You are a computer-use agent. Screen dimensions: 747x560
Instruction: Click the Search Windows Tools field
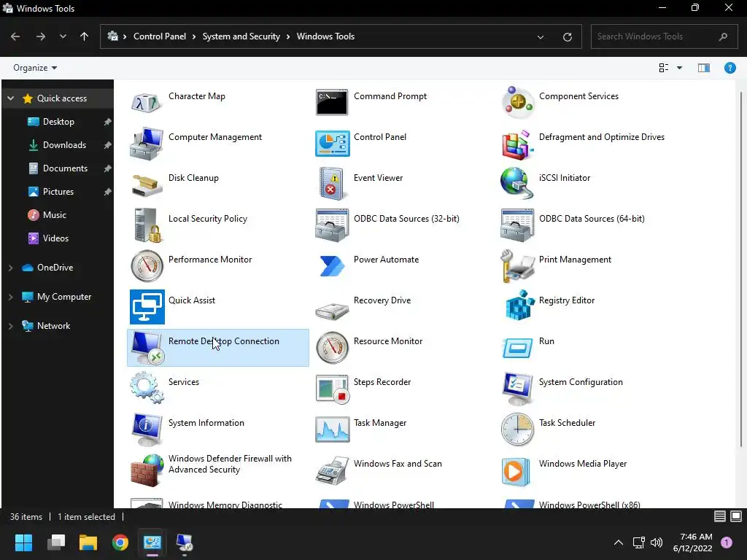(664, 36)
